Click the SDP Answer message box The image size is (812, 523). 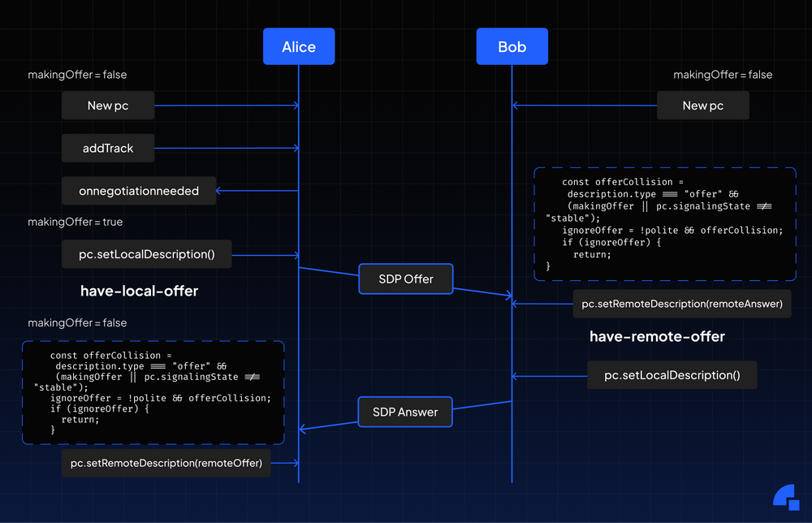click(x=404, y=412)
